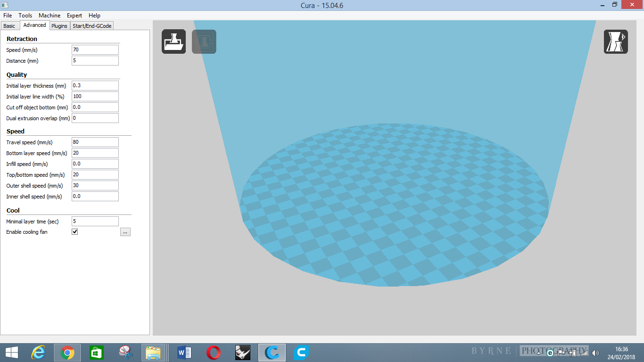
Task: Open the Machine menu
Action: tap(50, 16)
